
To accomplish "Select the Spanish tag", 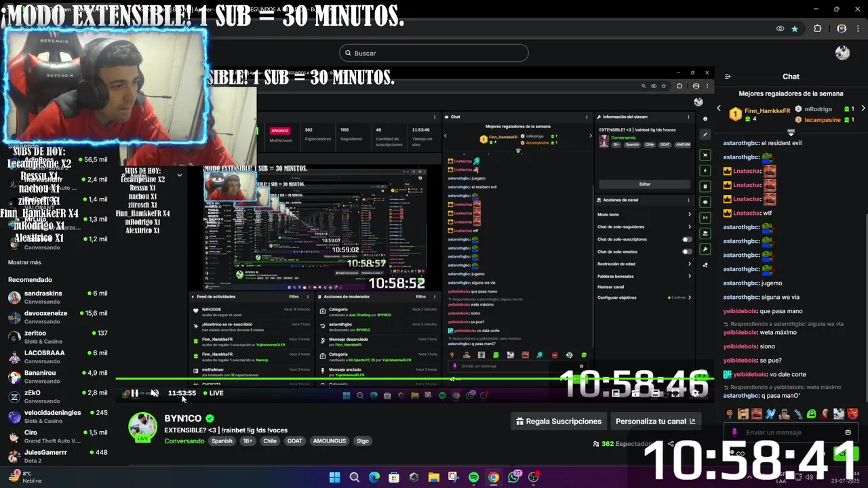I will (x=222, y=441).
